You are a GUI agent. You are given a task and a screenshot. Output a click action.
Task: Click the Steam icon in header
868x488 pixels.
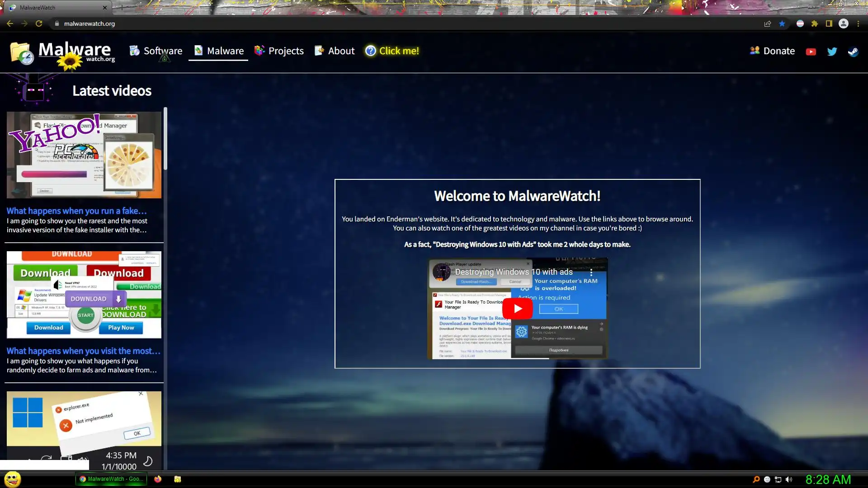pyautogui.click(x=853, y=52)
